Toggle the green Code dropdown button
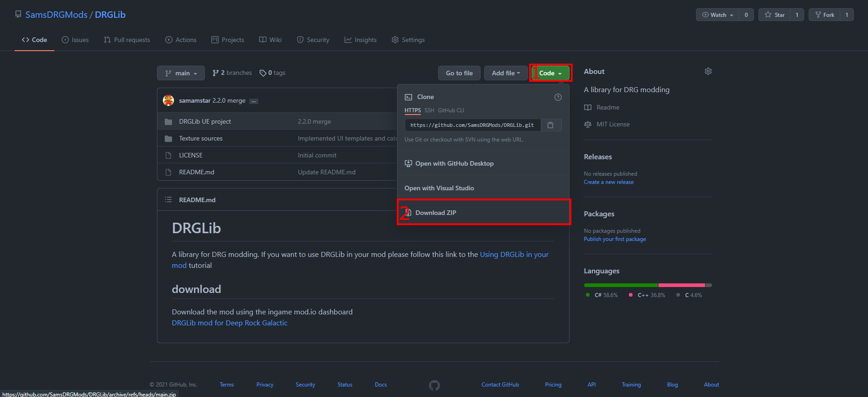The width and height of the screenshot is (868, 397). point(550,73)
